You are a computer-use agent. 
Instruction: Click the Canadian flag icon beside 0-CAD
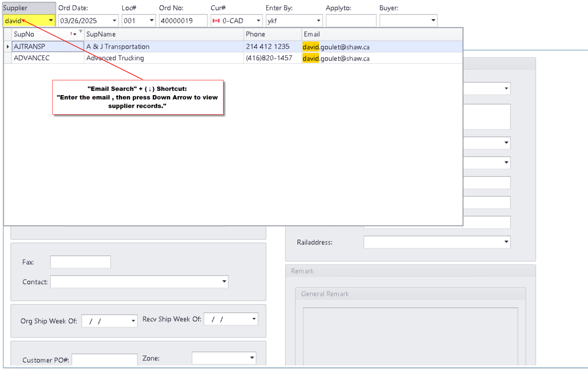click(215, 20)
